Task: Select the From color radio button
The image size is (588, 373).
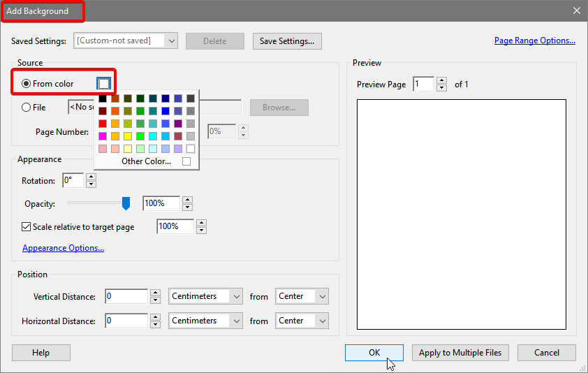Action: [x=27, y=84]
